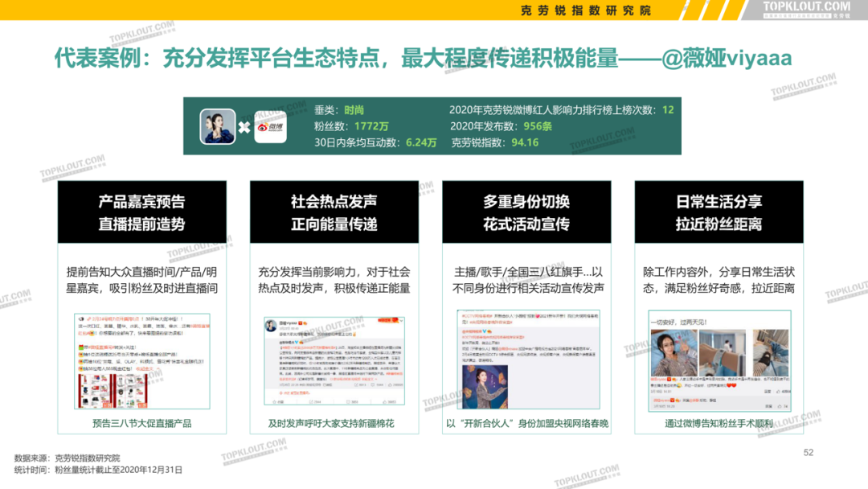
Task: Click description starting 主播/歌手/全国三八红旗手
Action: [527, 280]
